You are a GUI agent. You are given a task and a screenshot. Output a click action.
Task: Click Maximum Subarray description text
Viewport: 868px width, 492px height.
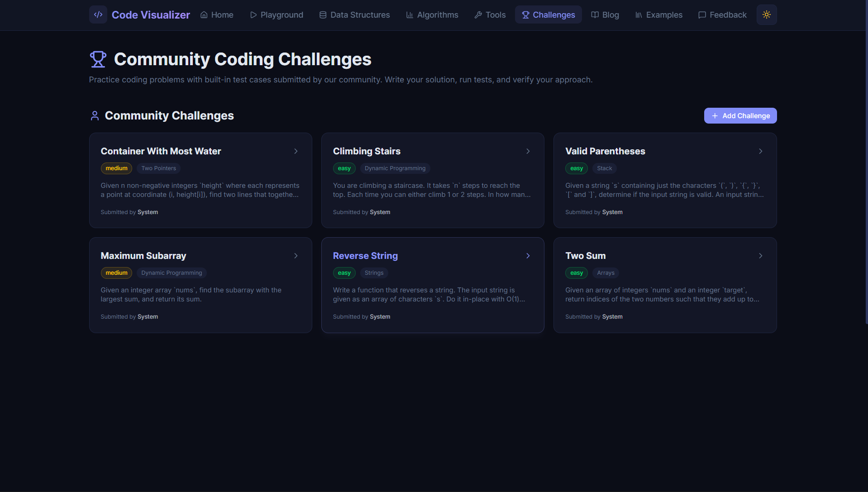click(191, 295)
